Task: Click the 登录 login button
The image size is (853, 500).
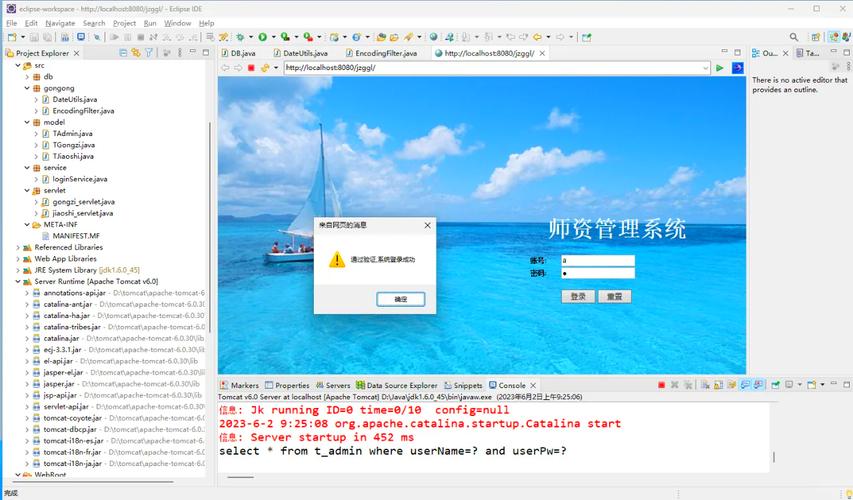Action: tap(578, 297)
